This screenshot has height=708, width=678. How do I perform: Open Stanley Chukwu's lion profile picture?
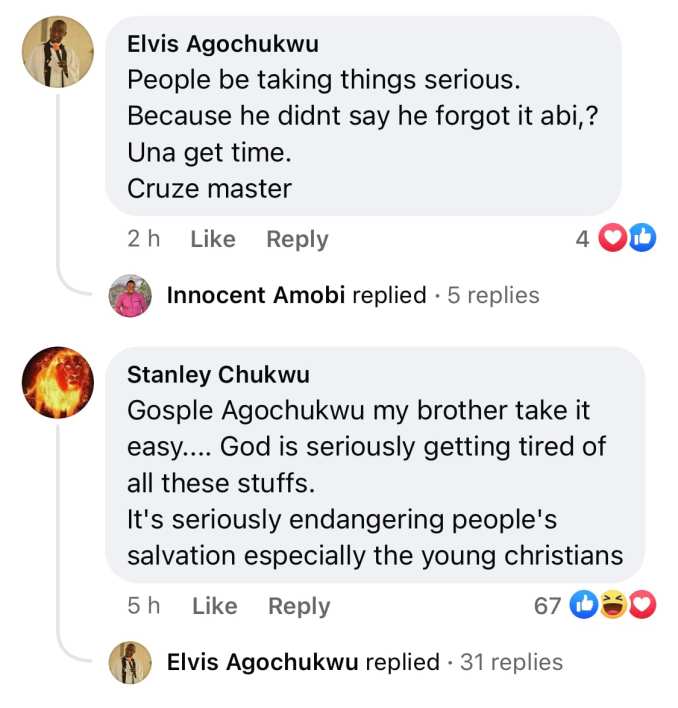pos(58,382)
